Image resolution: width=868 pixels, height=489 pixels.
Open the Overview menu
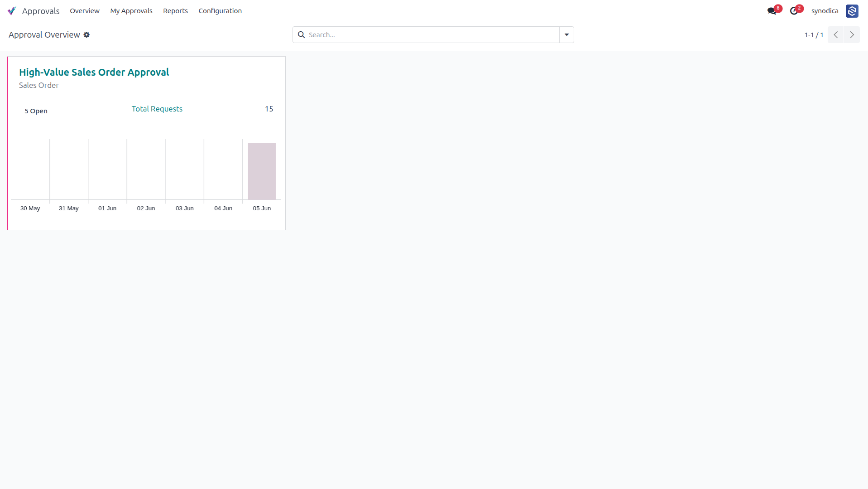coord(85,11)
